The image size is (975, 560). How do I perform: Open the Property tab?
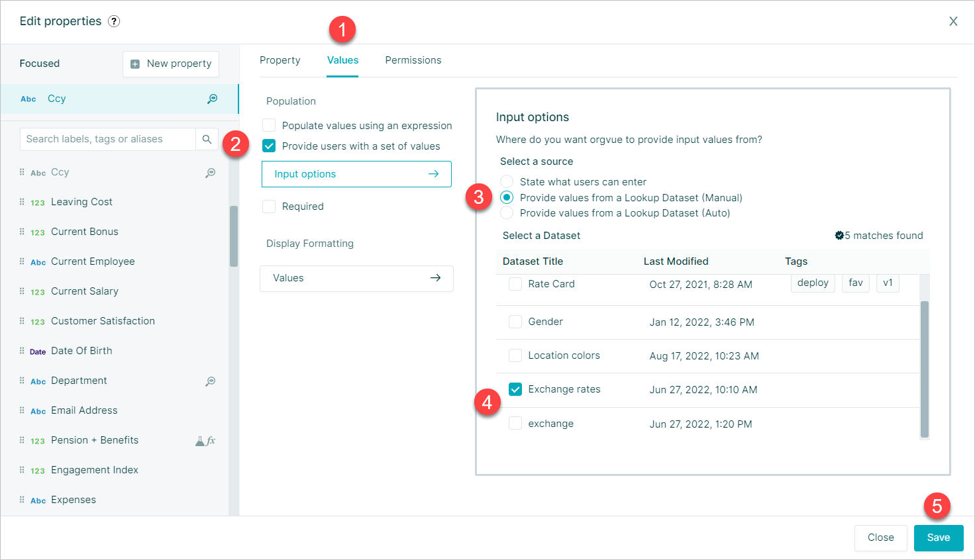pos(280,60)
